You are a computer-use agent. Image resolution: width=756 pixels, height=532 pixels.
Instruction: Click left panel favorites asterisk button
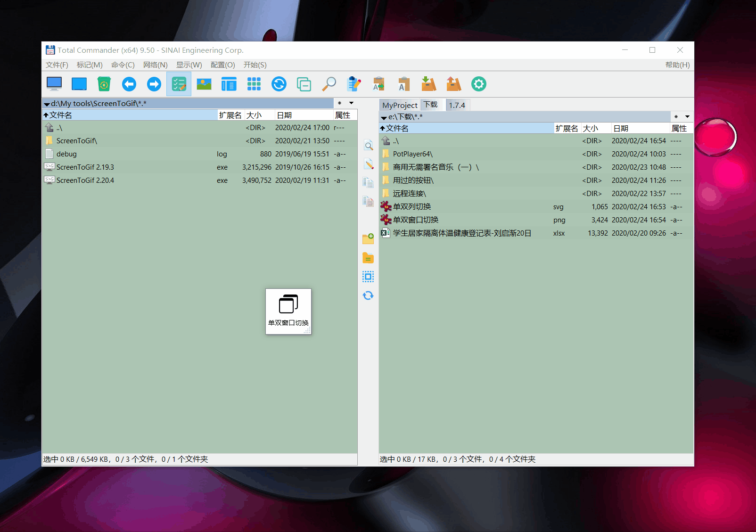click(340, 103)
